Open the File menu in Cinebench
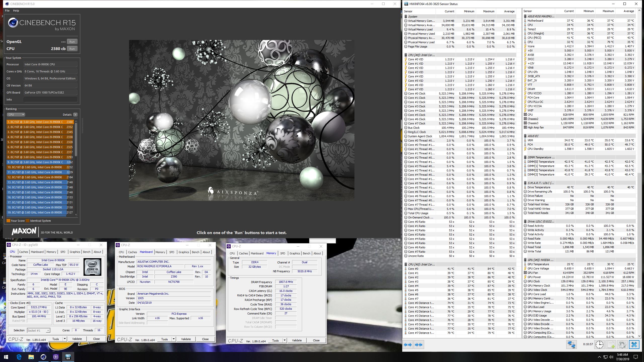 click(7, 11)
